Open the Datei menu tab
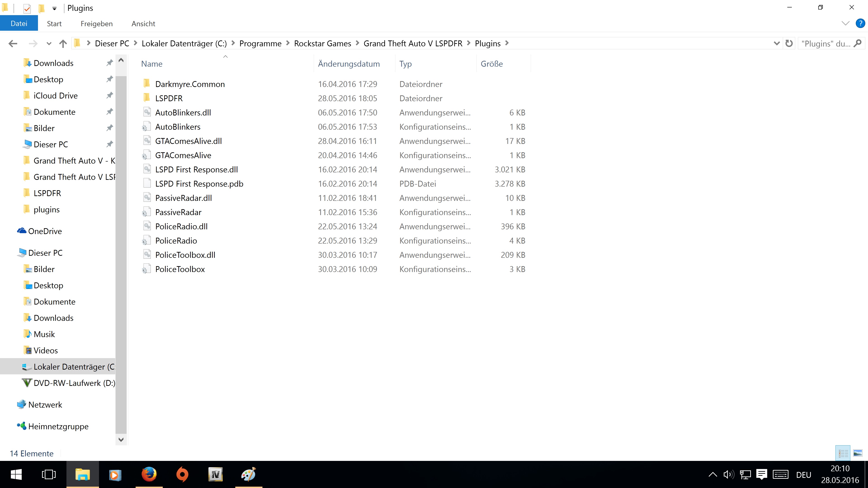Screen dimensions: 868x488 pyautogui.click(x=19, y=23)
